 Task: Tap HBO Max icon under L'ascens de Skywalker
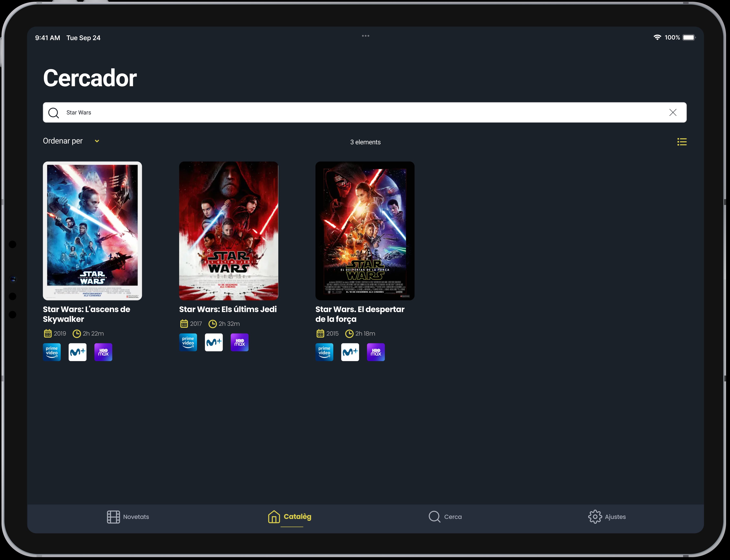click(x=103, y=352)
